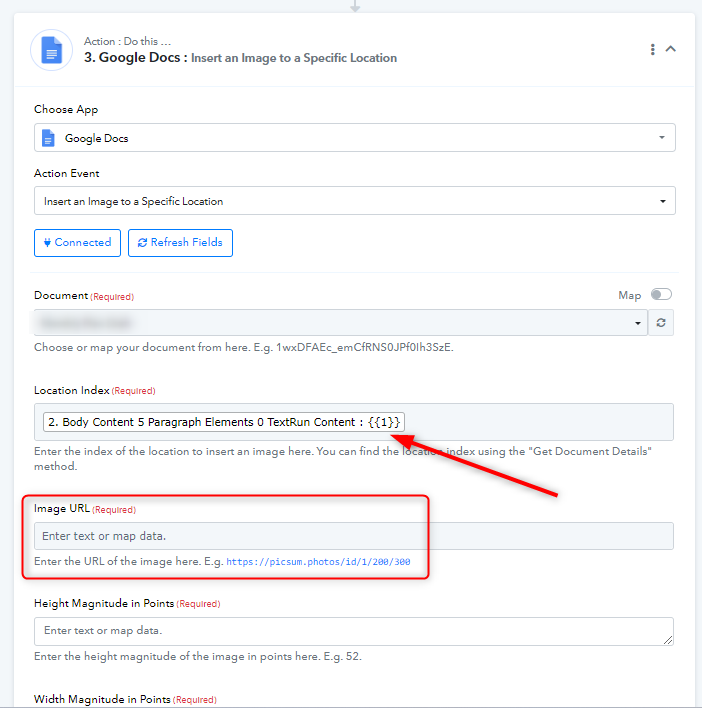This screenshot has height=708, width=702.
Task: Click the 'Action : Do this ...' text
Action: 127,42
